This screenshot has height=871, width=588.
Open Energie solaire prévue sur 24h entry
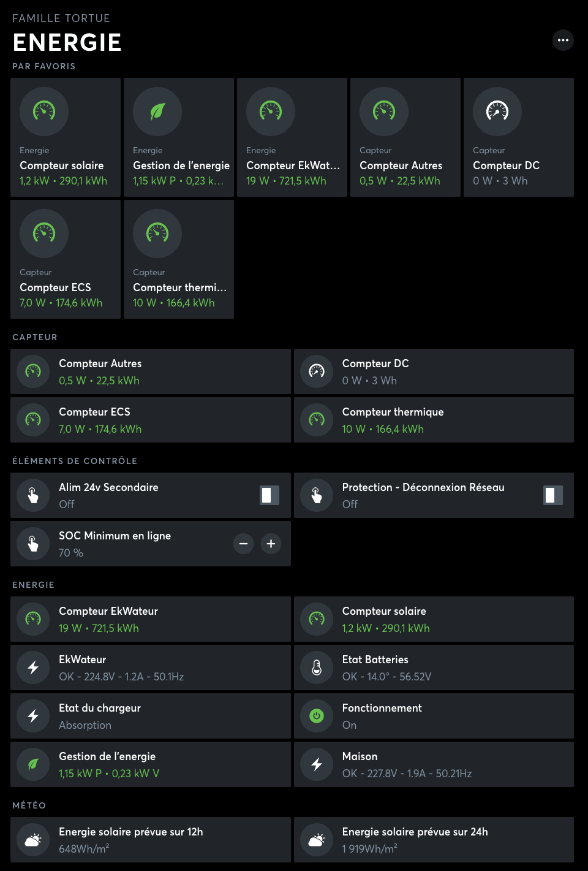(434, 840)
